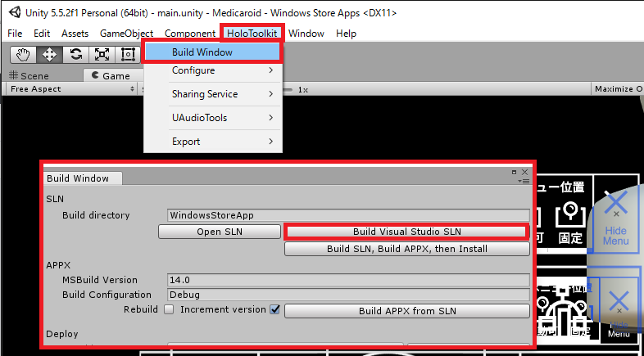Click Build Visual Studio SLN button
The height and width of the screenshot is (356, 644).
(x=407, y=232)
